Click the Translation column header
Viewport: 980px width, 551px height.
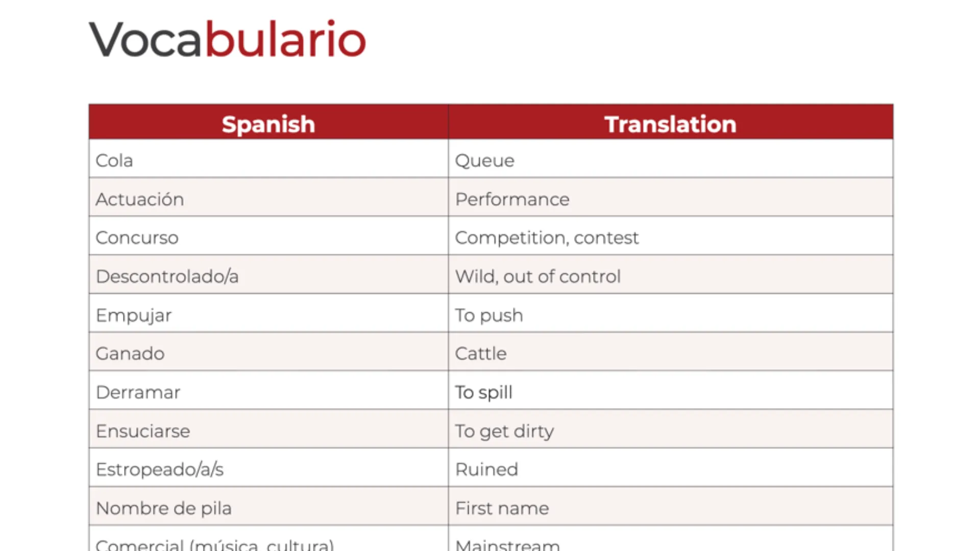[x=670, y=124]
